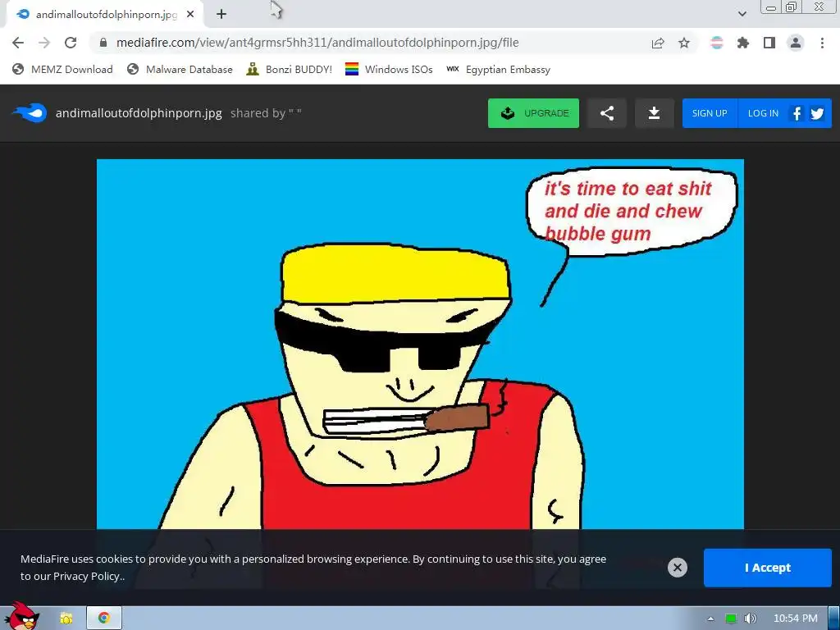Go back with the browser back arrow

click(x=18, y=43)
